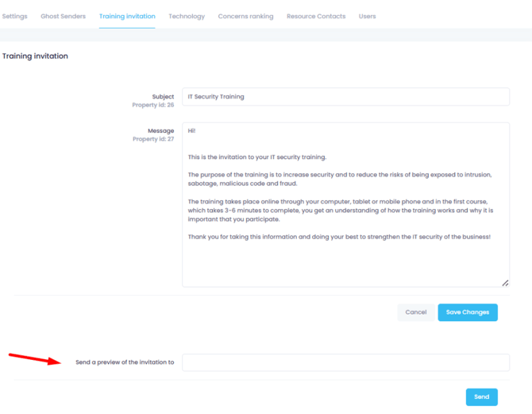Place cursor on the "Hi!" line in message
Image resolution: width=532 pixels, height=414 pixels.
pos(192,131)
